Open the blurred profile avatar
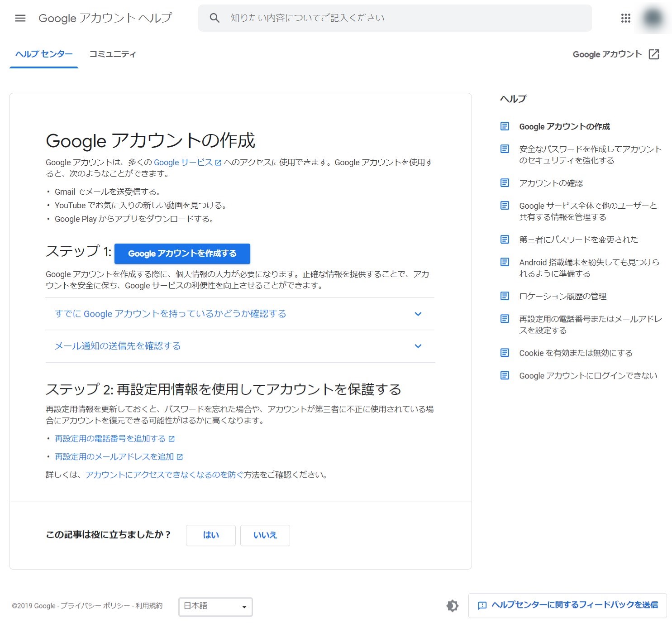 [653, 18]
